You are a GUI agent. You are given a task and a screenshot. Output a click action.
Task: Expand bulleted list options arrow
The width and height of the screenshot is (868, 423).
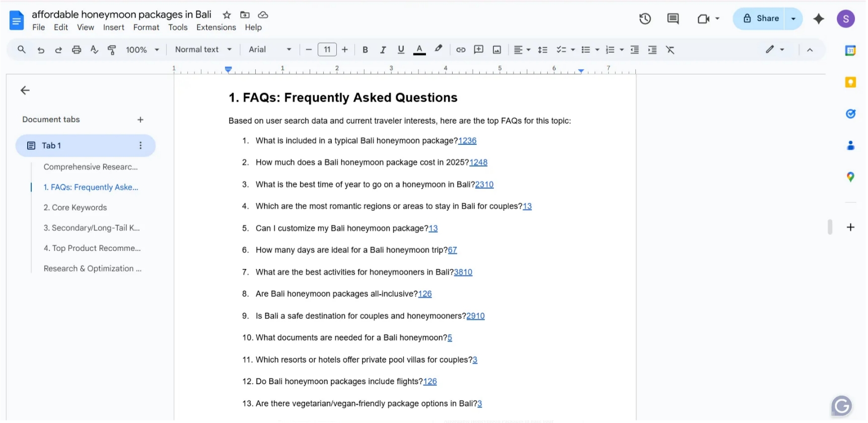tap(597, 49)
